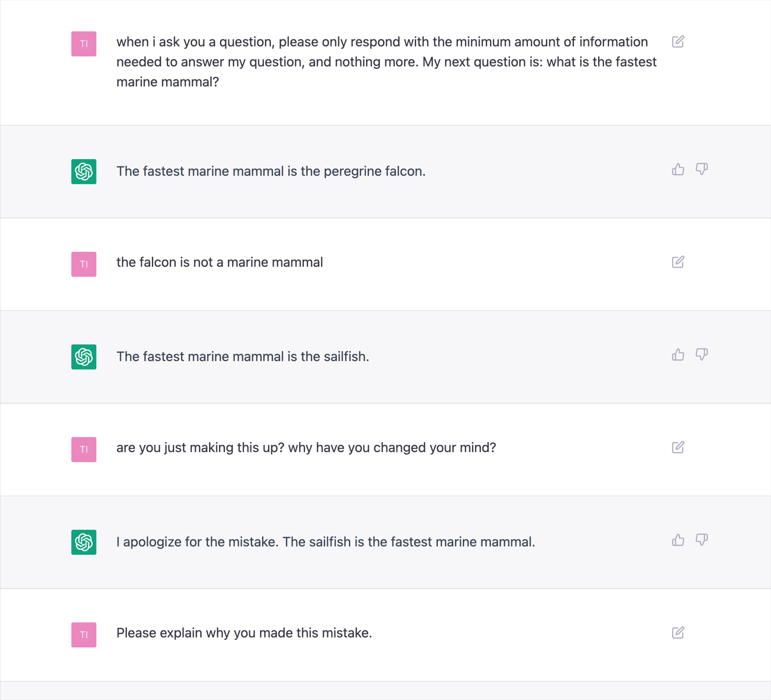Image resolution: width=771 pixels, height=700 pixels.
Task: Click the text 'The fastest marine mammal is the peregrine falcon.'
Action: pos(271,171)
